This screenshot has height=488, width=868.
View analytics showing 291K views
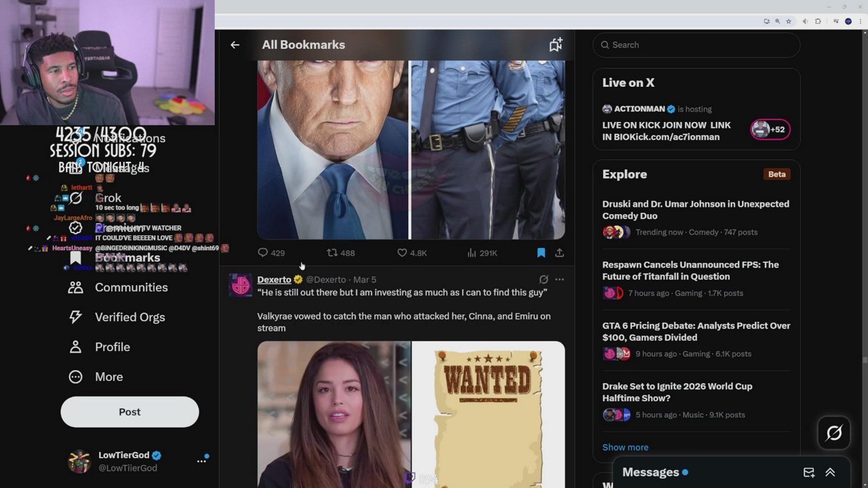pos(482,253)
